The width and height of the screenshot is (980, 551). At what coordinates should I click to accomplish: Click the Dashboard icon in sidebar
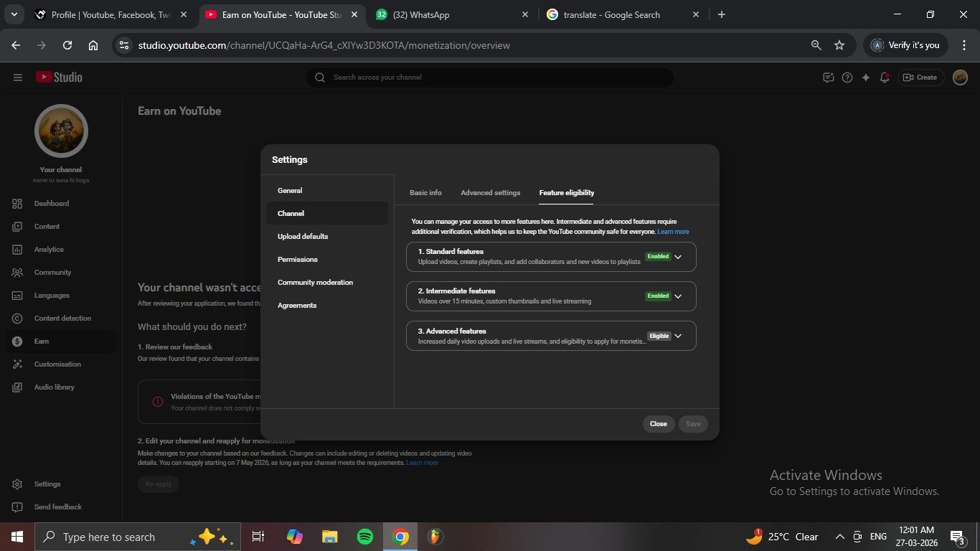17,204
